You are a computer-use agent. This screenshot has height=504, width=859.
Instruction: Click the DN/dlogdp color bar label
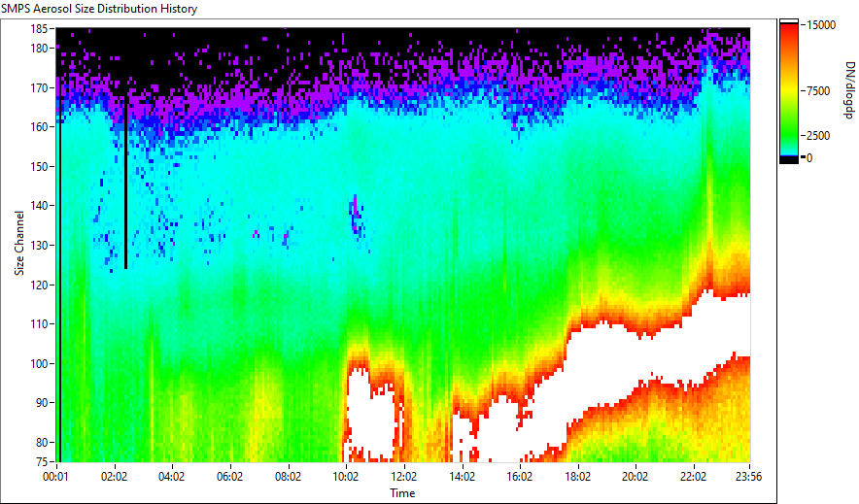(x=849, y=90)
